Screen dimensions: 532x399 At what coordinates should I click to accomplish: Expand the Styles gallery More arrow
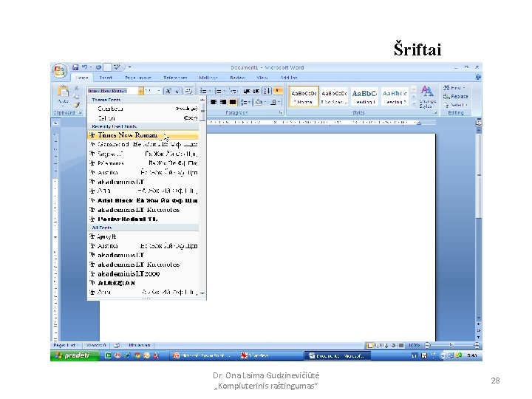[x=414, y=104]
